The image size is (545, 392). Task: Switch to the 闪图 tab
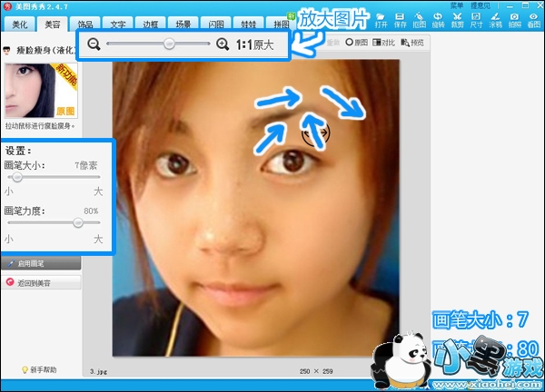point(216,24)
